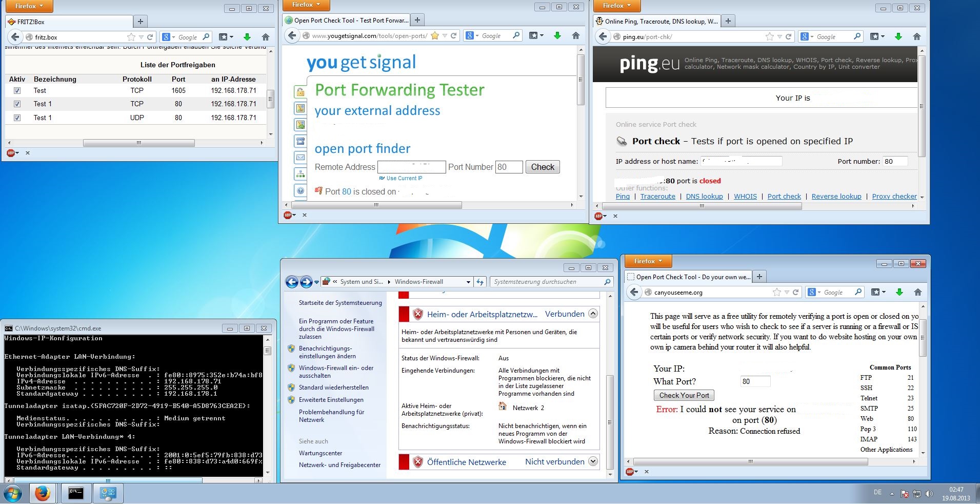Click horizontal scrollbar in FRITZ!Box page
The height and width of the screenshot is (504, 980).
(138, 143)
